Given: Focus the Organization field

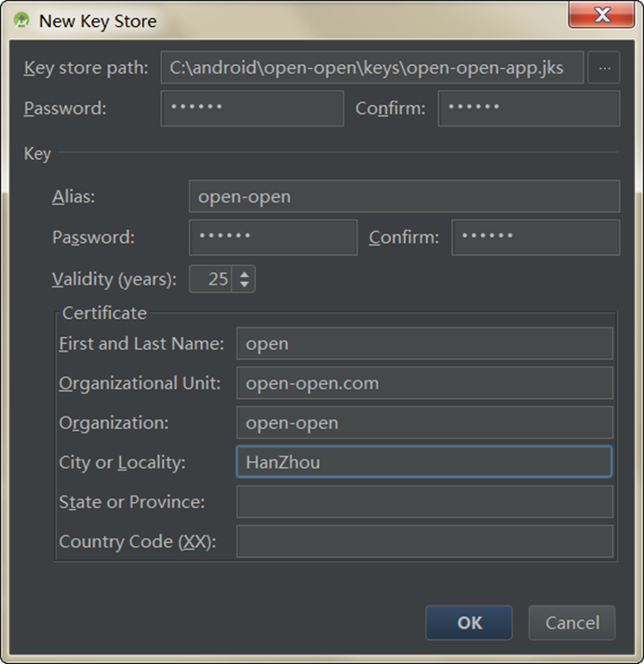Looking at the screenshot, I should 424,422.
